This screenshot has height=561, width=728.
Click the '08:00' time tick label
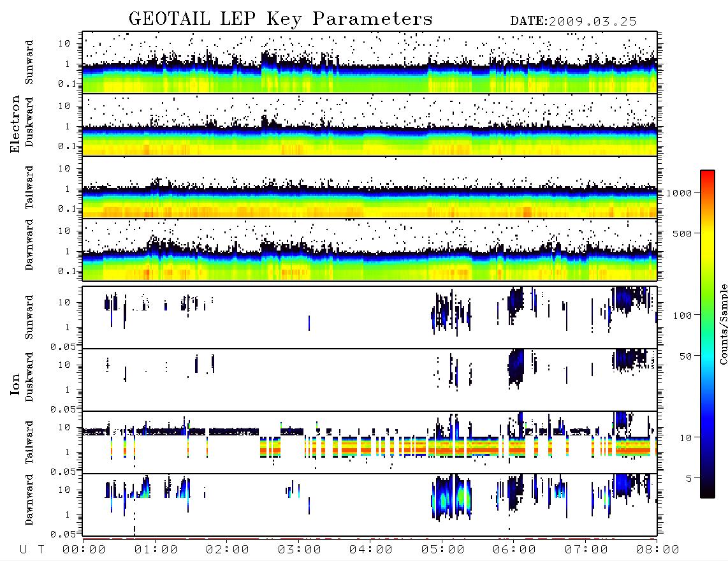(x=658, y=550)
